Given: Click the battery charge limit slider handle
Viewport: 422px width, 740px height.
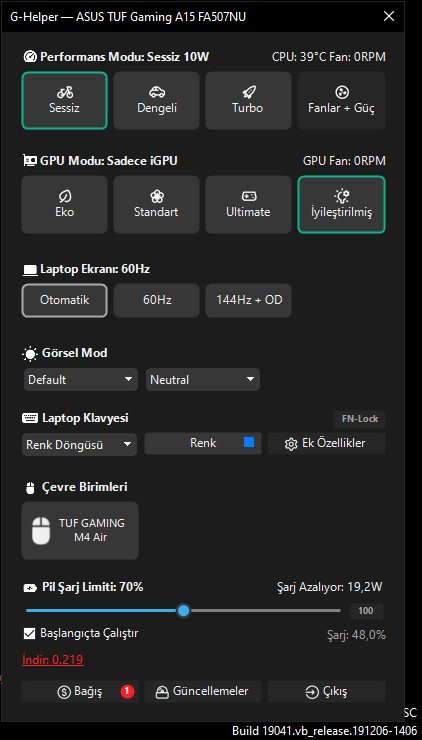Looking at the screenshot, I should tap(184, 611).
